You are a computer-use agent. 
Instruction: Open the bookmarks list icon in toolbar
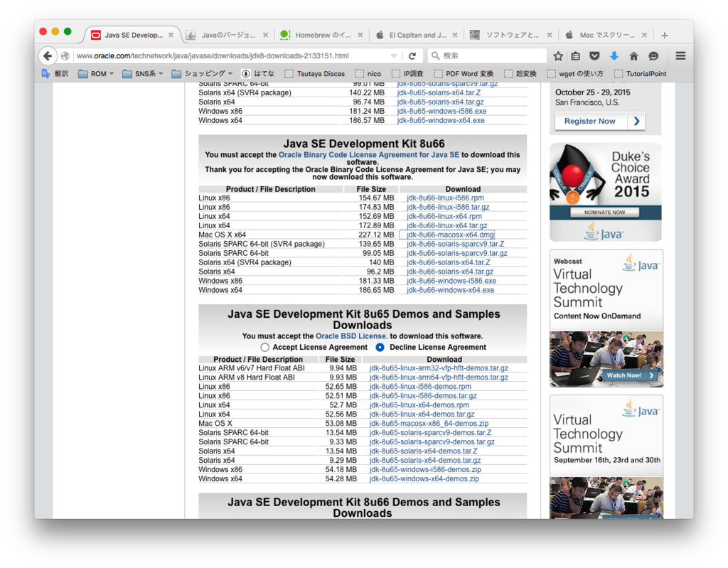click(576, 56)
